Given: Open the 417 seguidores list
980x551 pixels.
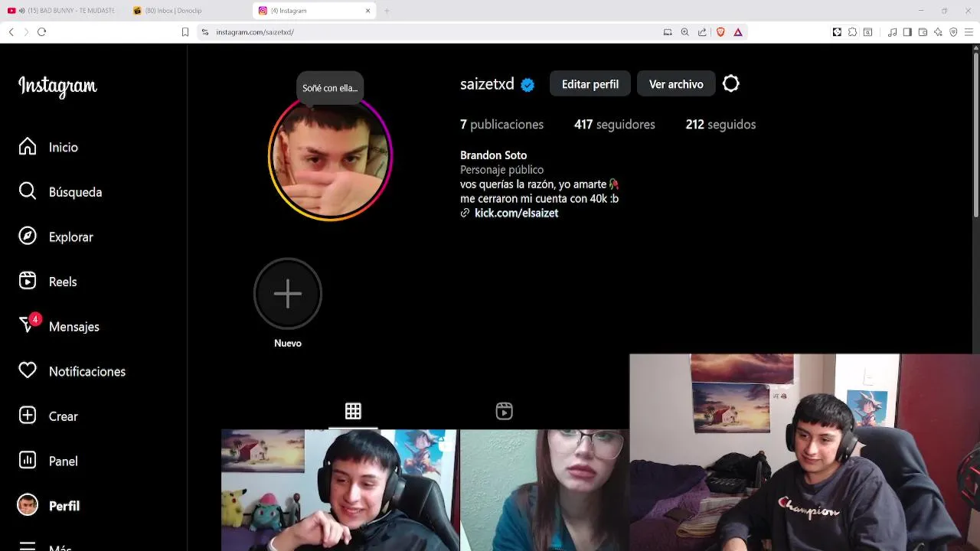Looking at the screenshot, I should (x=615, y=125).
